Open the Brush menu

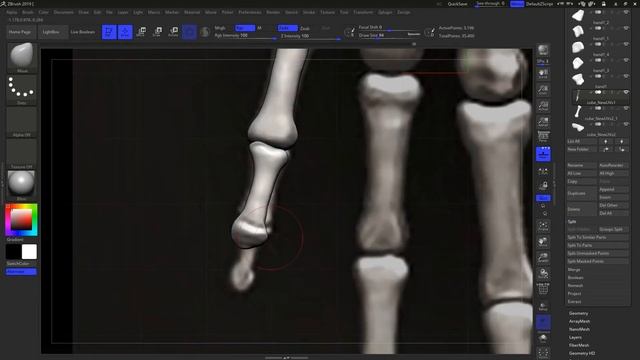pyautogui.click(x=28, y=12)
